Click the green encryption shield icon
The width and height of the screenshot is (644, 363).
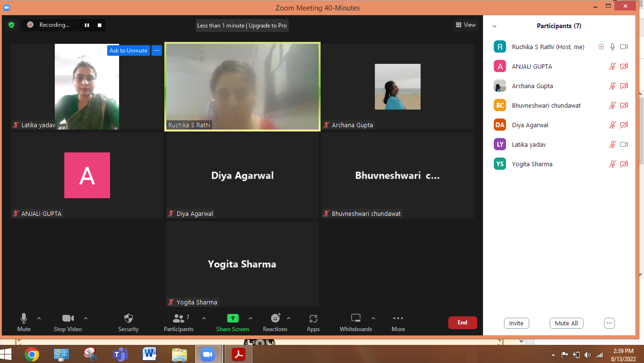(x=11, y=25)
